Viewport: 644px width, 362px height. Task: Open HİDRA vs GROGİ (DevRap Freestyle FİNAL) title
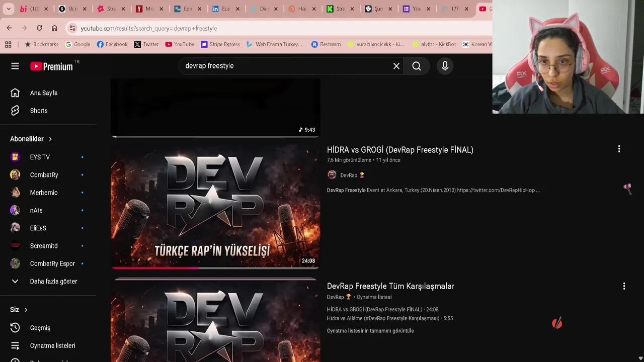pos(400,150)
